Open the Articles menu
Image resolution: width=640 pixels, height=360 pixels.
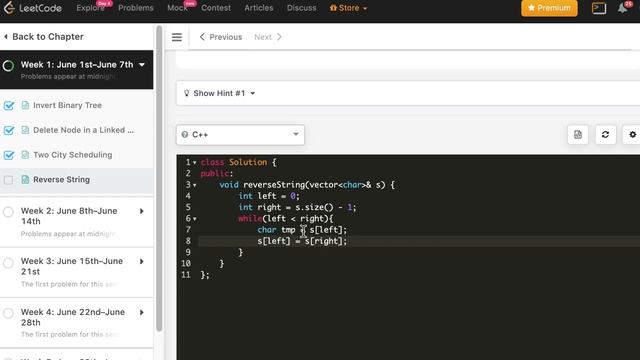tap(259, 8)
